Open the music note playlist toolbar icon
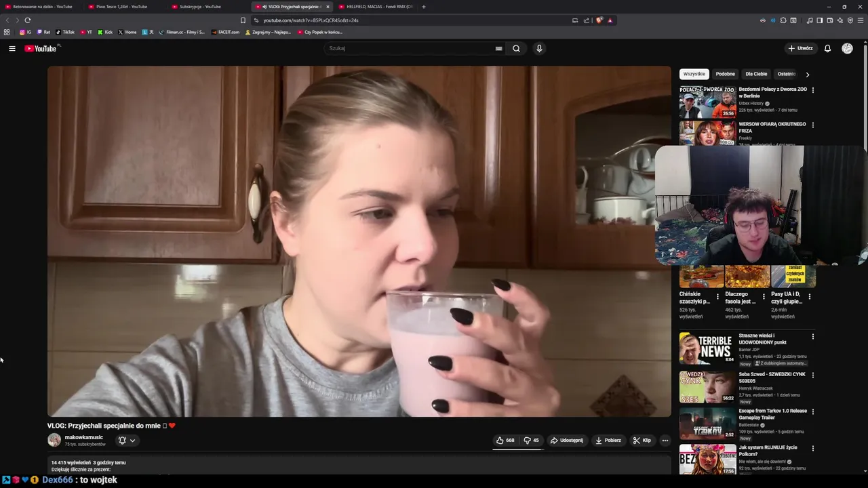This screenshot has width=868, height=488. 810,20
